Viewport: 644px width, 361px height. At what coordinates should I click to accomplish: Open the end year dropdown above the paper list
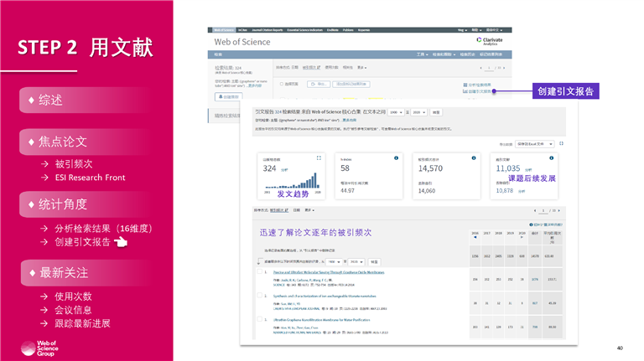point(356,261)
